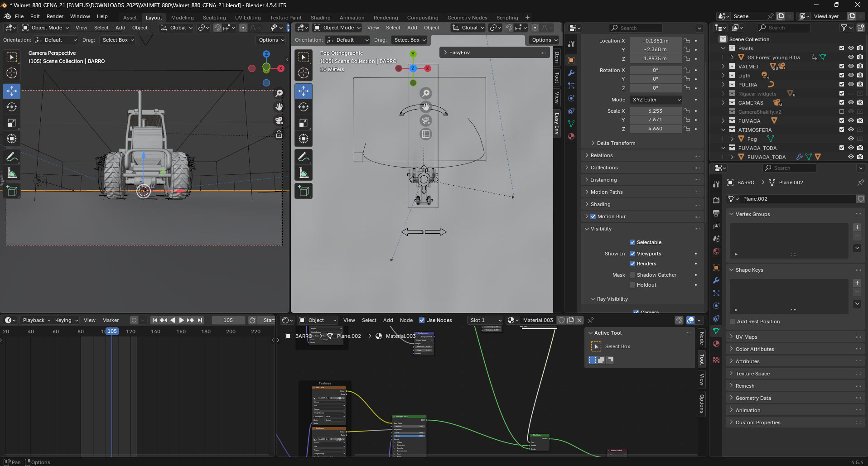Select the Transform tool in camera viewport
The height and width of the screenshot is (466, 868).
[12, 139]
